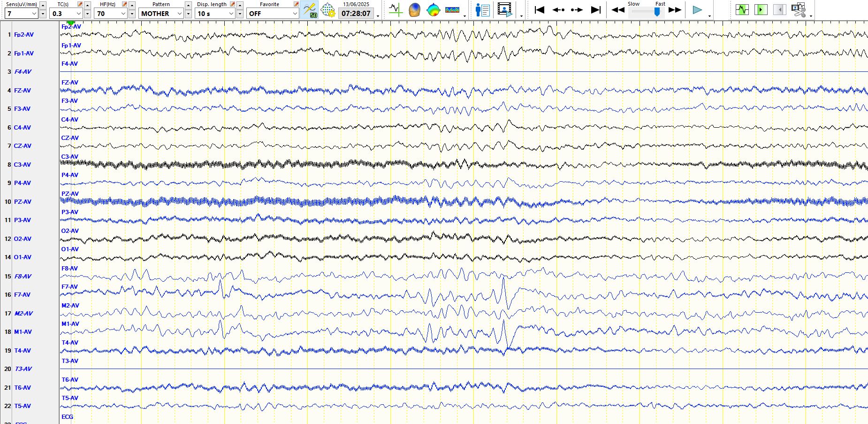Click the pencil edit icon beside Disp. length
The height and width of the screenshot is (424, 868).
(x=232, y=4)
